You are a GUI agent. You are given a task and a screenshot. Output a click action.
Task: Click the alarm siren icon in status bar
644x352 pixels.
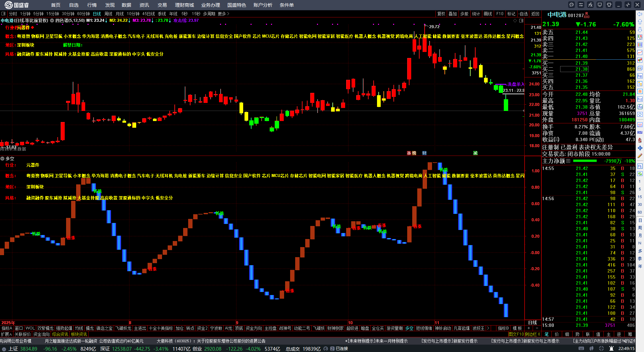point(611,349)
